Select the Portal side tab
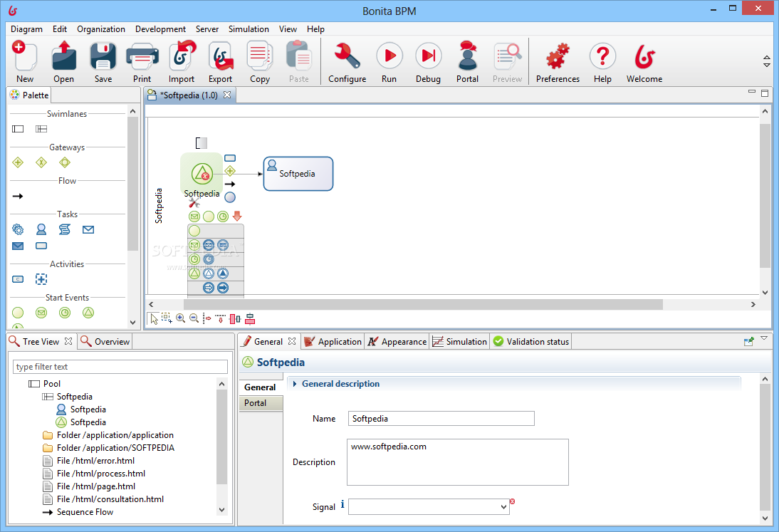This screenshot has width=779, height=532. 261,403
